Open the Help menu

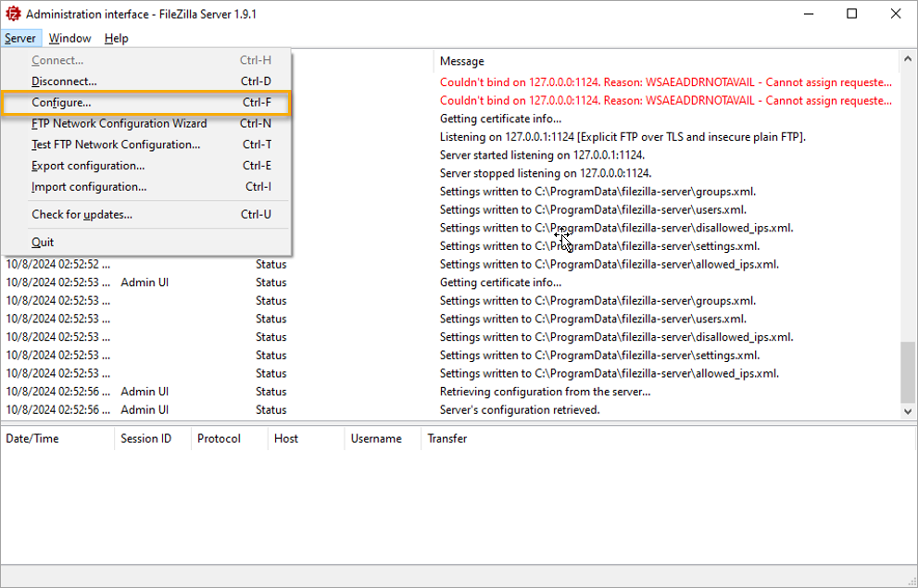(116, 38)
